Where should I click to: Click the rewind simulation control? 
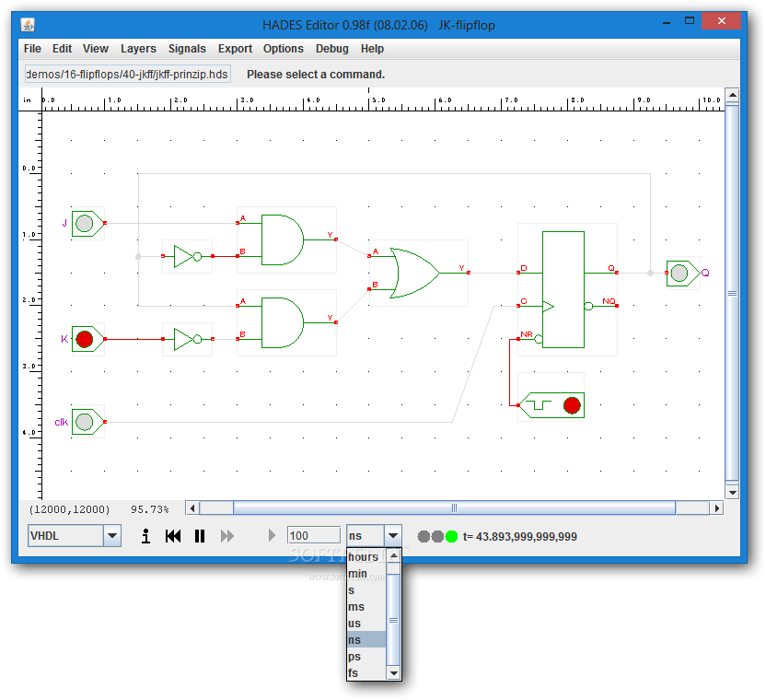point(173,535)
